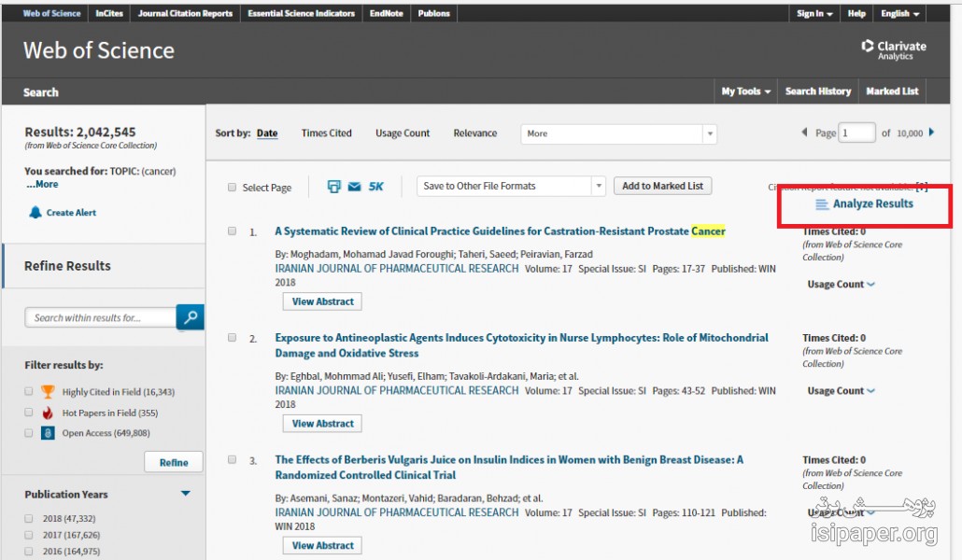
Task: Tick the checkbox for result 3
Action: pyautogui.click(x=232, y=459)
